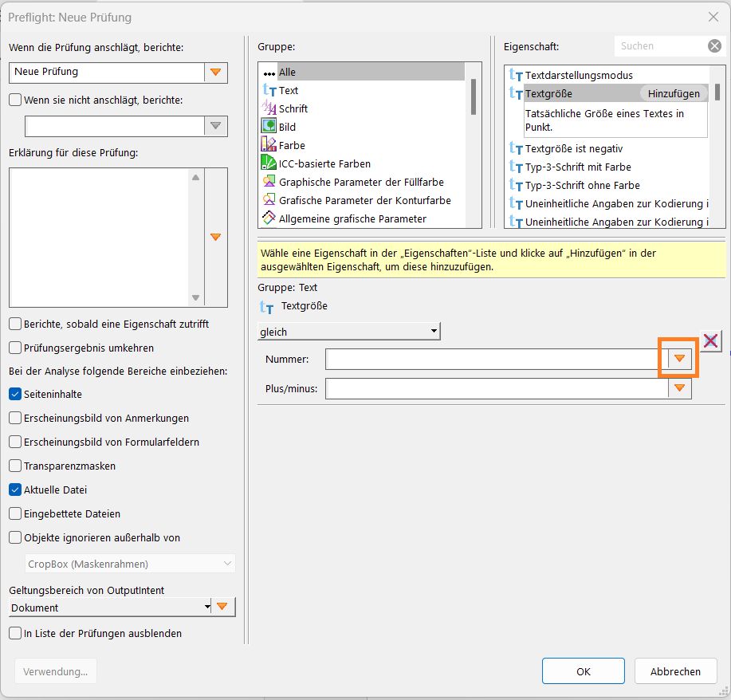Click the Textgröße icon in Eigenschaft list

pos(516,93)
